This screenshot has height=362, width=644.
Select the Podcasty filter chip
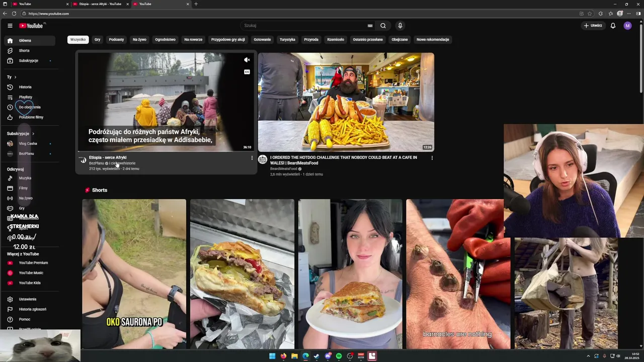(x=116, y=40)
